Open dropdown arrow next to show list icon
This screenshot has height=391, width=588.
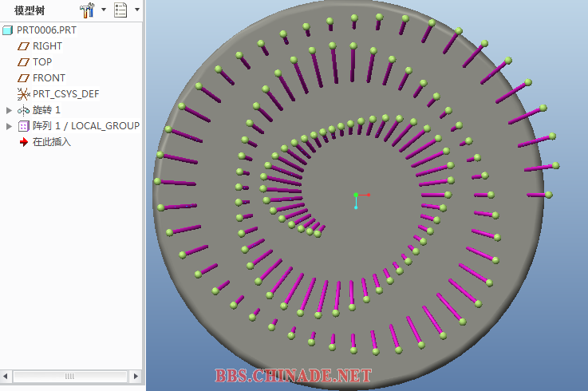[137, 10]
